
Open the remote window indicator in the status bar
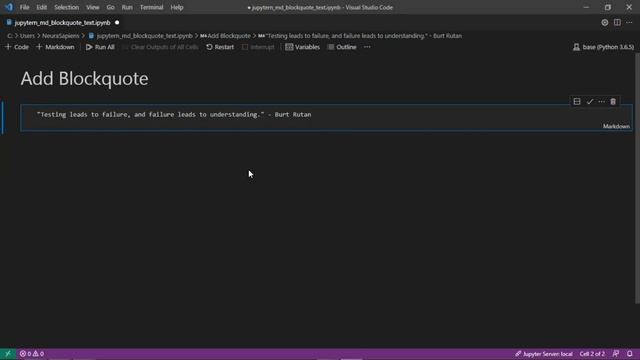(8, 354)
